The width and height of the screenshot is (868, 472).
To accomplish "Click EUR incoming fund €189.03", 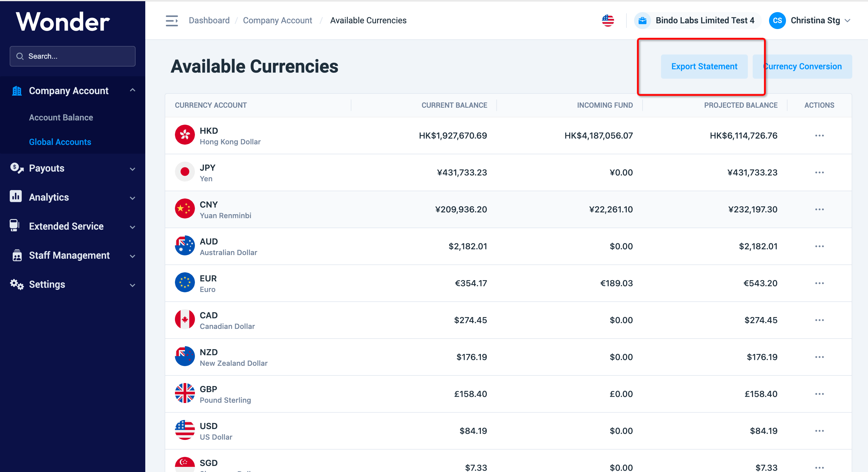I will [x=616, y=283].
